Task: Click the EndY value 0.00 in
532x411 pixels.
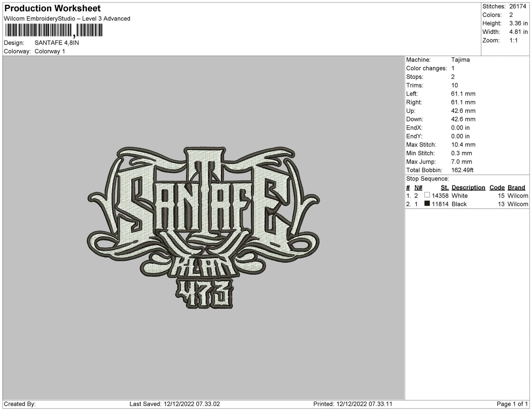Action: coord(460,136)
